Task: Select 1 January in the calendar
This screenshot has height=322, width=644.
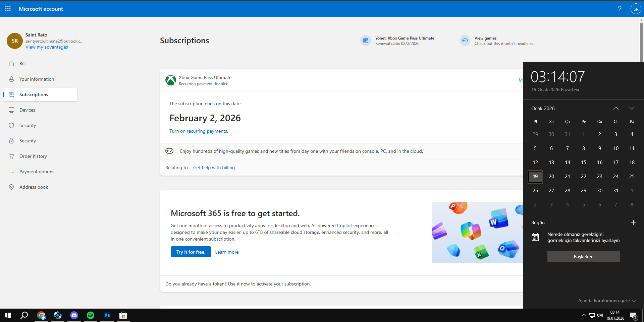Action: (584, 134)
